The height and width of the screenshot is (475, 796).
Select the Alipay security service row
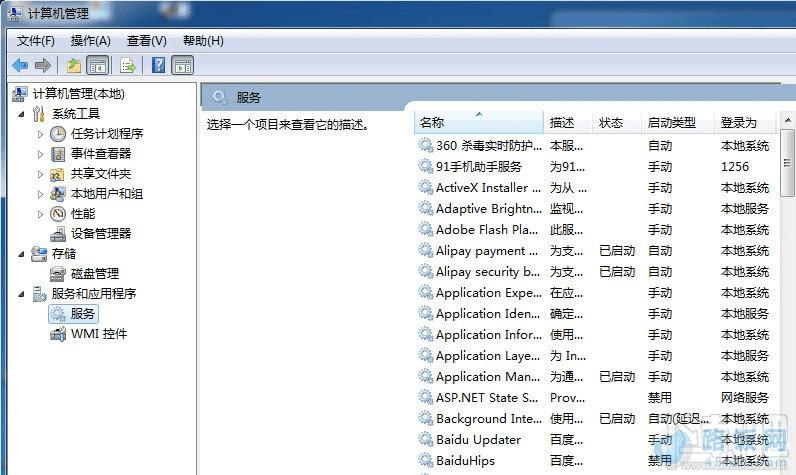click(595, 272)
